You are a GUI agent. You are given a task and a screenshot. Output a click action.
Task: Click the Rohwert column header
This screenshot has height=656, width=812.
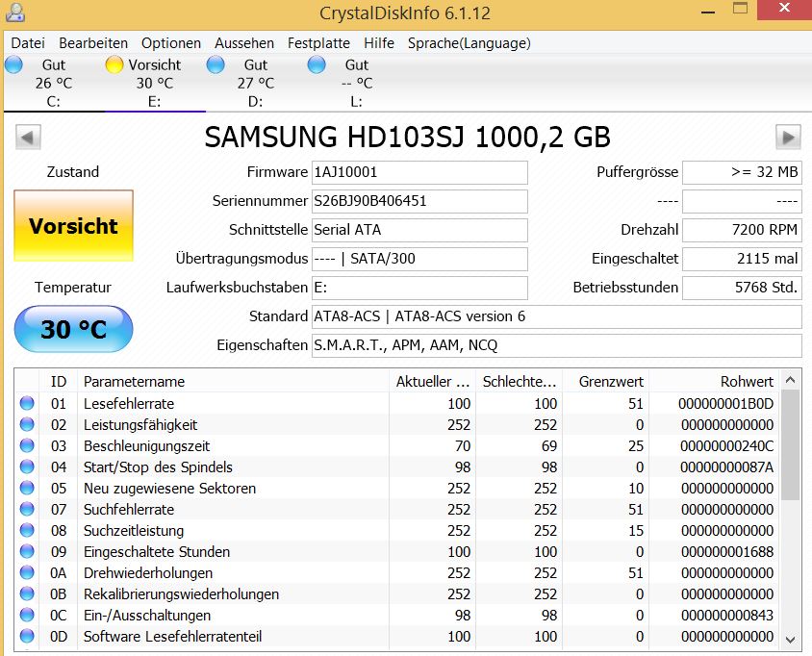click(x=714, y=382)
